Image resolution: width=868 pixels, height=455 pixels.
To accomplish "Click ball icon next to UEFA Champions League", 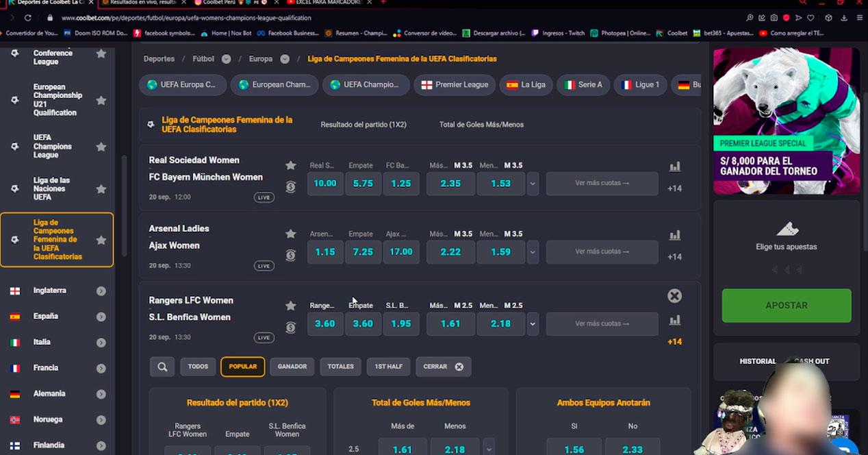I will (x=15, y=147).
